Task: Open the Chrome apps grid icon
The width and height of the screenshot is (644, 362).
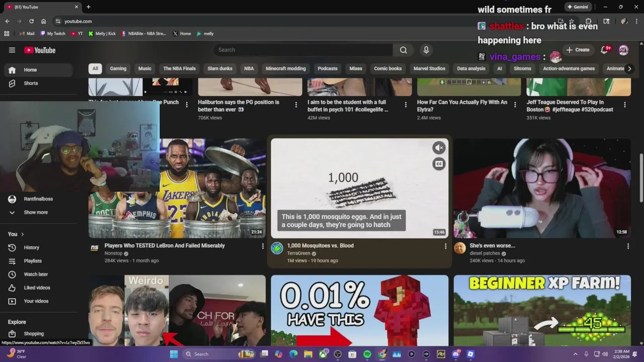Action: click(7, 34)
